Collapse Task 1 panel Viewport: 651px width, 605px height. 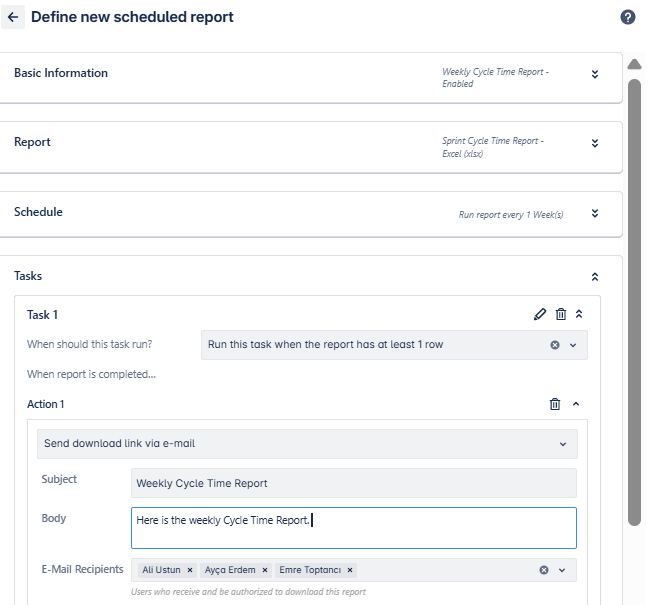pyautogui.click(x=579, y=314)
